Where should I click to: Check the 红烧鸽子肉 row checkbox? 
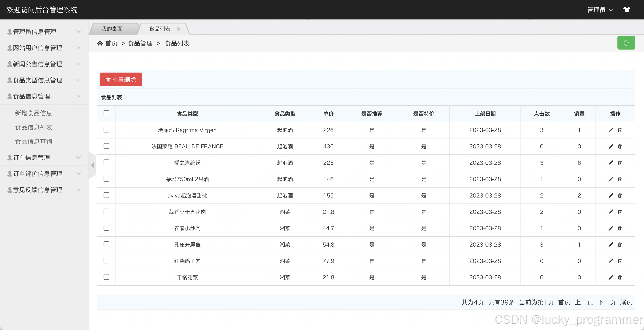point(106,261)
